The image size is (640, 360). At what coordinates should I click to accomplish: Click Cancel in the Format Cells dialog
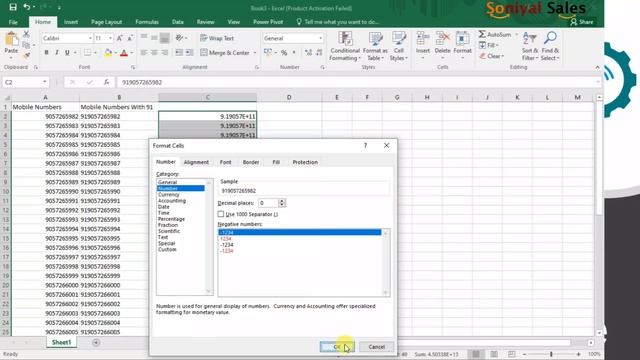[x=376, y=347]
